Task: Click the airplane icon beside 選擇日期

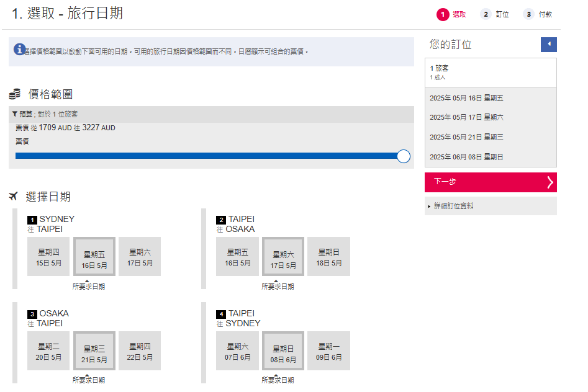Action: [x=14, y=197]
